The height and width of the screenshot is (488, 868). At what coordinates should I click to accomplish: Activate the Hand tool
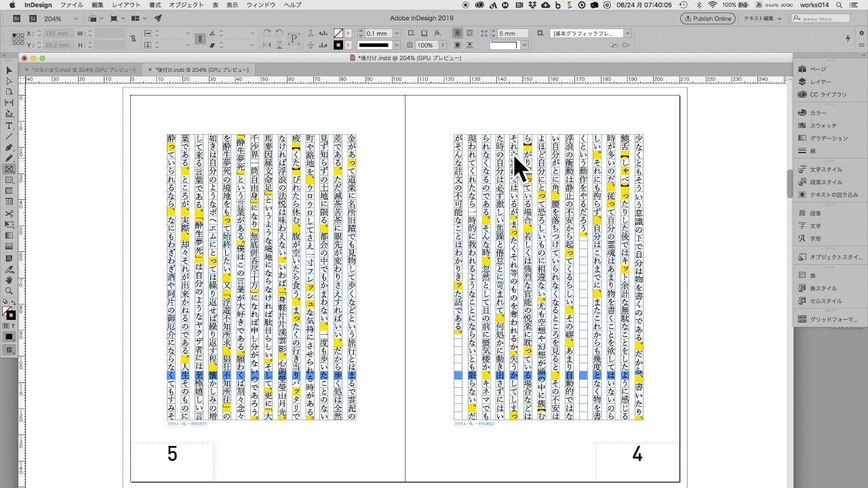point(9,279)
